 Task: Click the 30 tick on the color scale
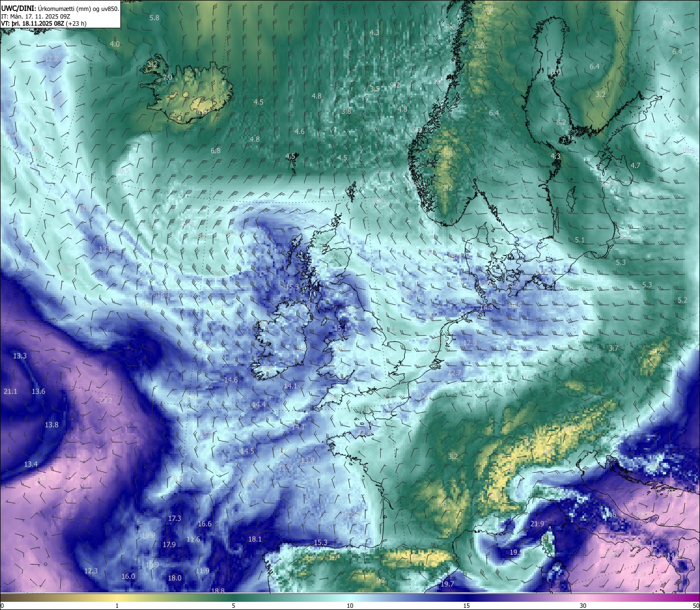(583, 605)
